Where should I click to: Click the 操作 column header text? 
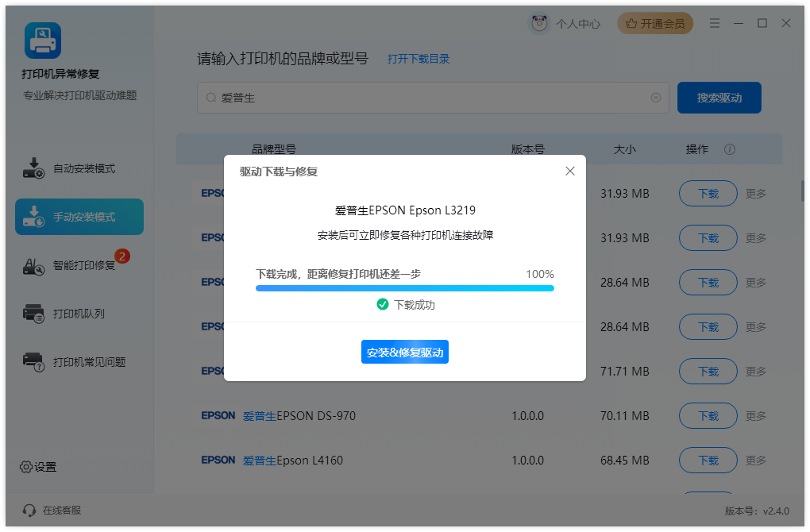[697, 149]
